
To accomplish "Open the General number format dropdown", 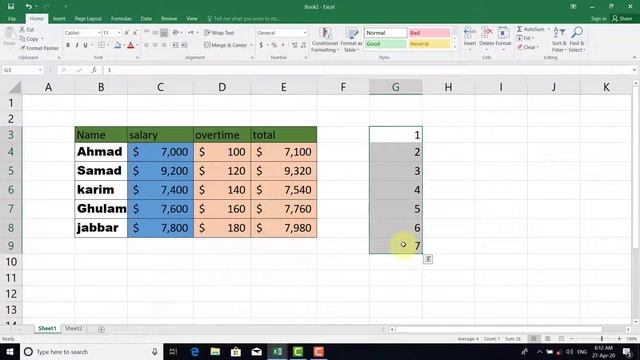I will coord(304,33).
